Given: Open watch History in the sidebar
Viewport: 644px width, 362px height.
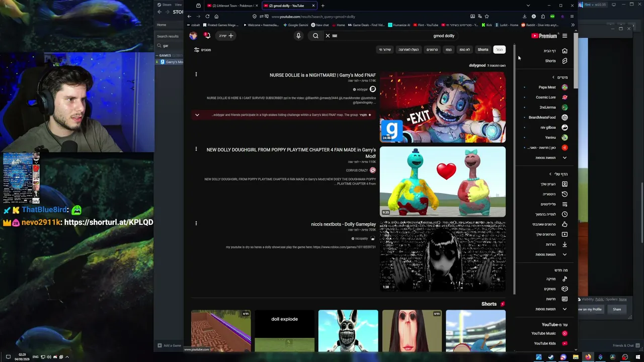Looking at the screenshot, I should coord(554,194).
